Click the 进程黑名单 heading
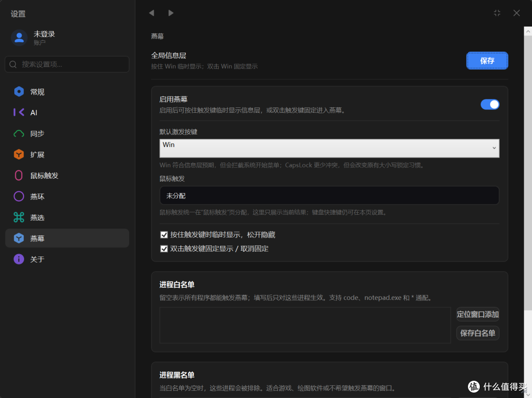 point(177,375)
